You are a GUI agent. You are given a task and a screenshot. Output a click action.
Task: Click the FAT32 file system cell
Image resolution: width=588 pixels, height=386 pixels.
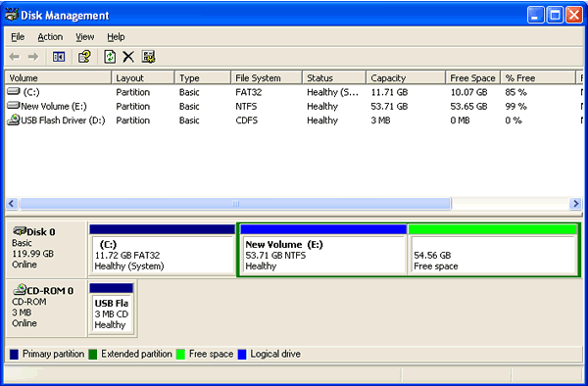coord(249,92)
